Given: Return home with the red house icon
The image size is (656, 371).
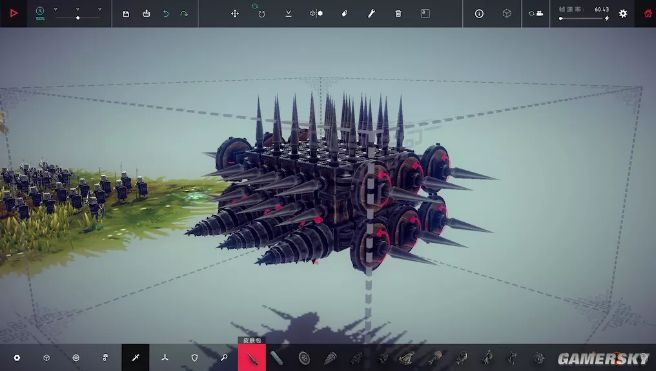Looking at the screenshot, I should click(648, 14).
